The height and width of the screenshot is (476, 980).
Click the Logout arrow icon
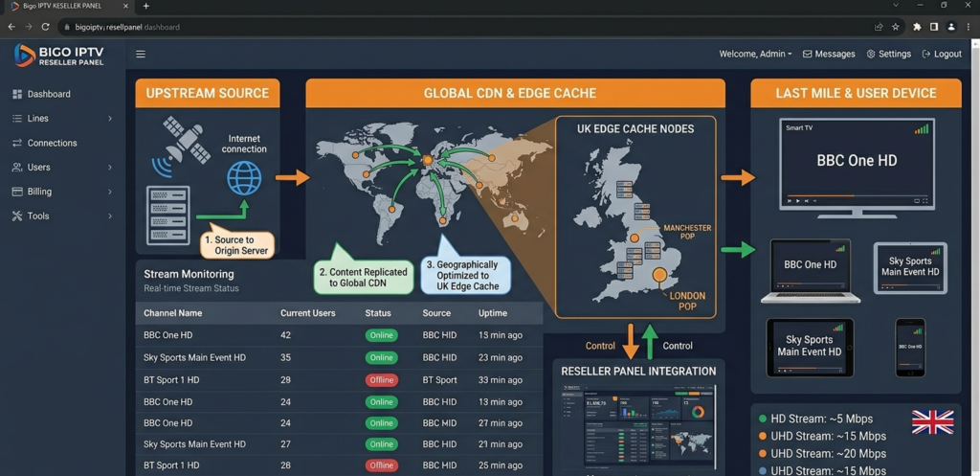click(926, 54)
